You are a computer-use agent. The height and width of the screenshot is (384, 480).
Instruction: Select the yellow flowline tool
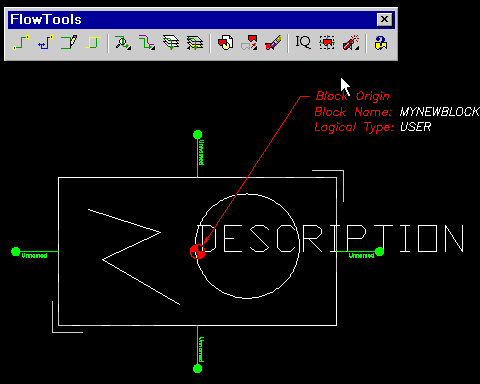pyautogui.click(x=93, y=43)
